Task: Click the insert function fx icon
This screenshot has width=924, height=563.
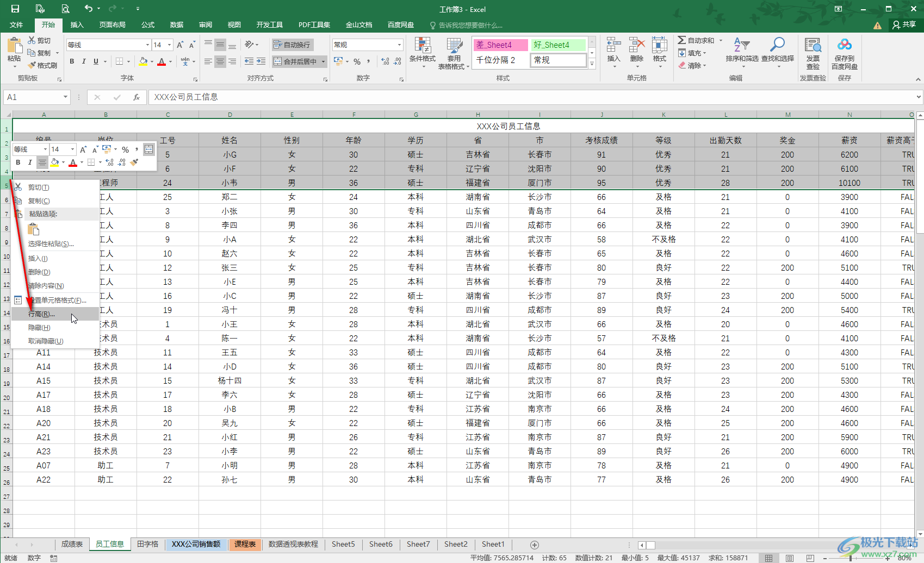Action: pos(137,97)
